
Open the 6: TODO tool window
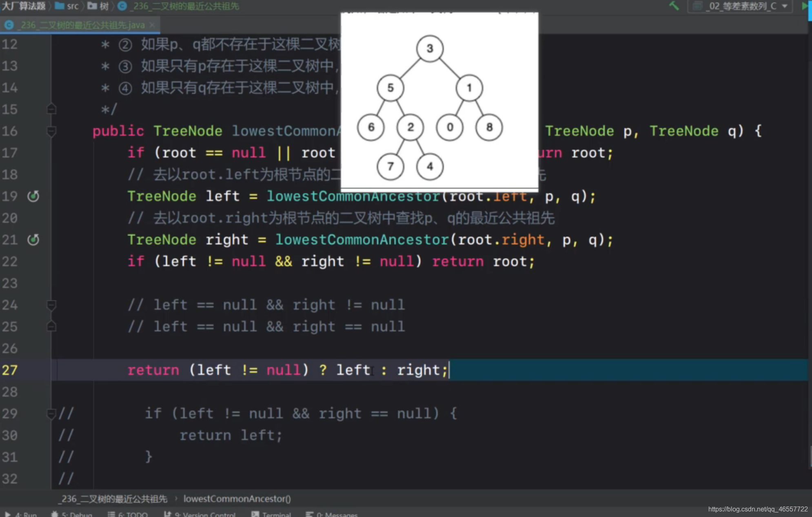(x=128, y=514)
